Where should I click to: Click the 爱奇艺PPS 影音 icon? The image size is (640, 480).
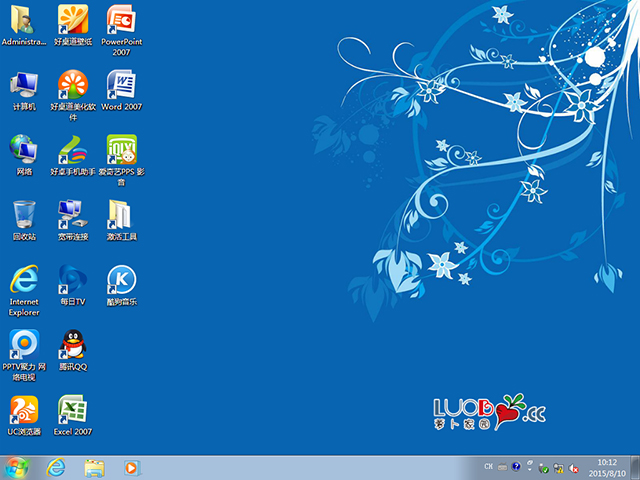(121, 149)
